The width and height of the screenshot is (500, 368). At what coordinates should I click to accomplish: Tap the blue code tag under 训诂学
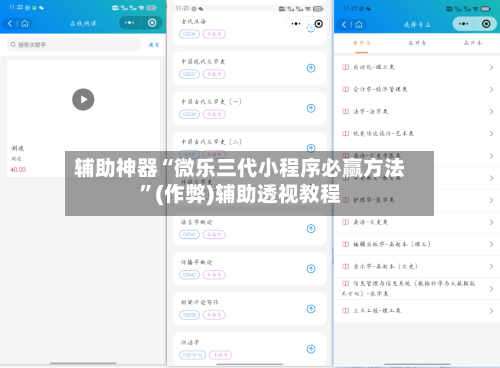192,355
